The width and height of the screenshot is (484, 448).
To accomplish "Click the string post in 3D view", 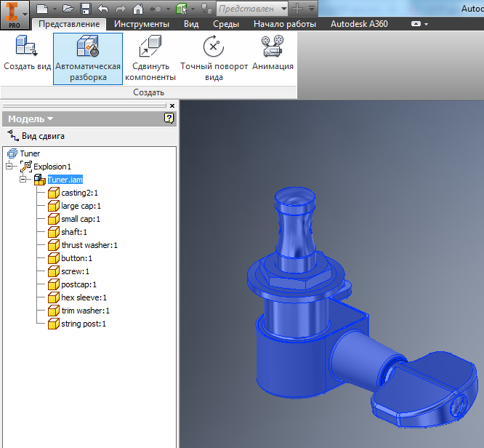I will 295,228.
